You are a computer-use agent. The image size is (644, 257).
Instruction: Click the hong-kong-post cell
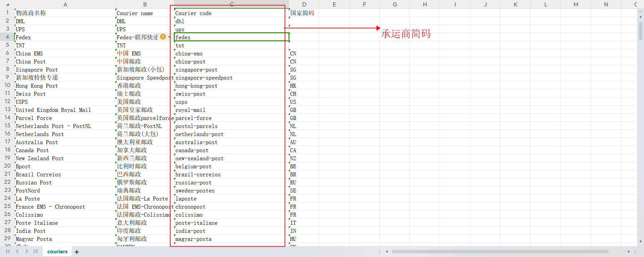231,85
